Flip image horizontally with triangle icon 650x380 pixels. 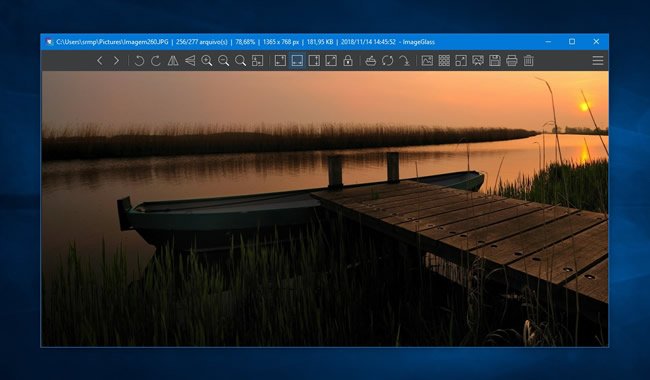click(173, 61)
